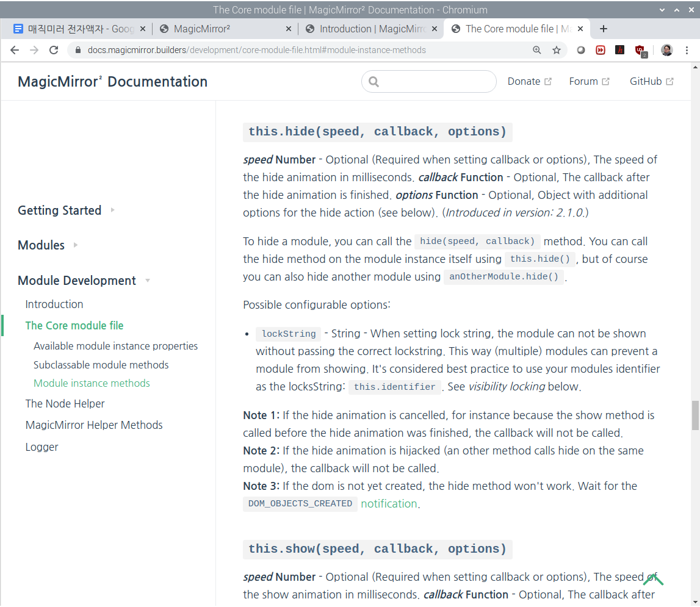Open the Donate external link

[529, 81]
